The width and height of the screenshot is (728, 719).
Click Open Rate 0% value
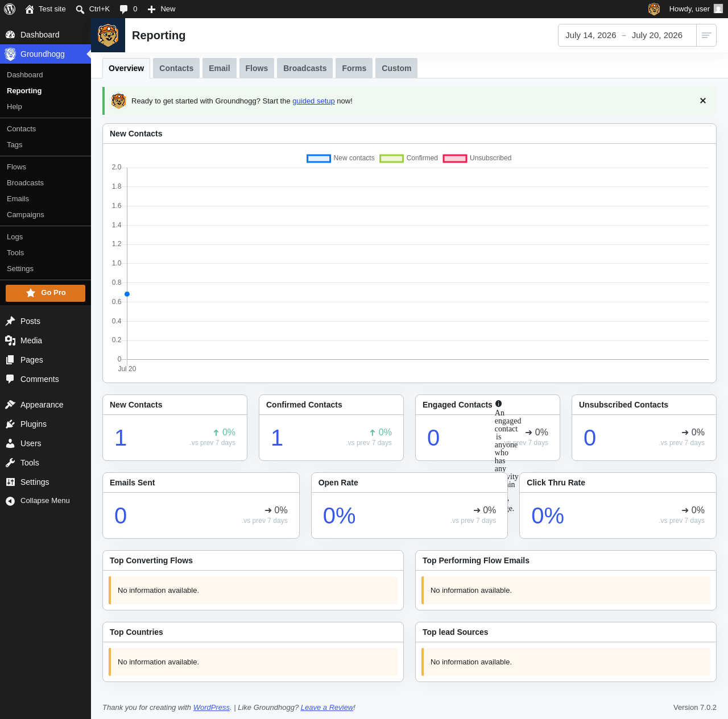[x=340, y=516]
